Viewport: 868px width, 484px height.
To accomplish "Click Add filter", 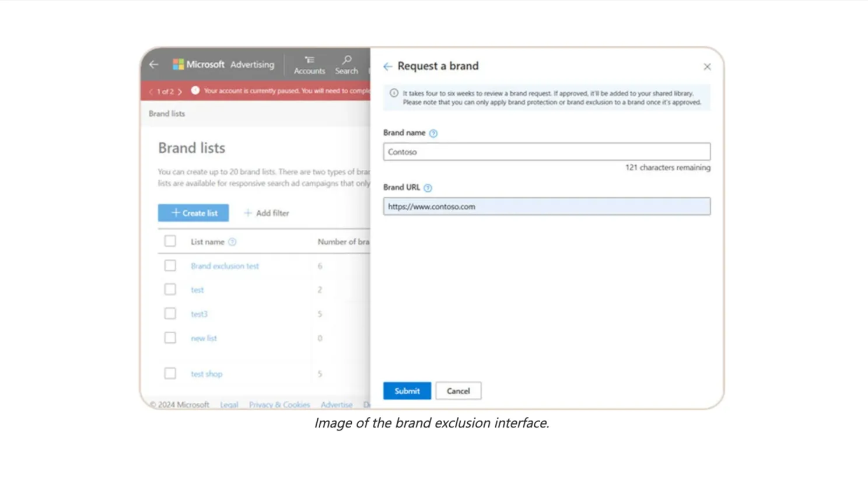I will [267, 213].
